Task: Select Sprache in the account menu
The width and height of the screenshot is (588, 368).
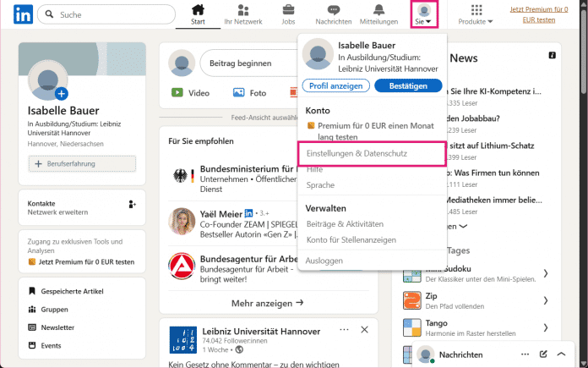Action: (320, 184)
